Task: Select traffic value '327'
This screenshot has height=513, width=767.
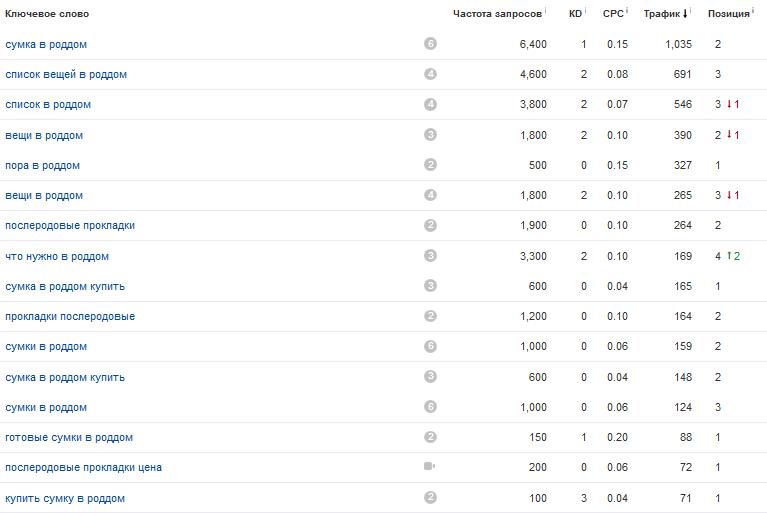Action: coord(682,165)
